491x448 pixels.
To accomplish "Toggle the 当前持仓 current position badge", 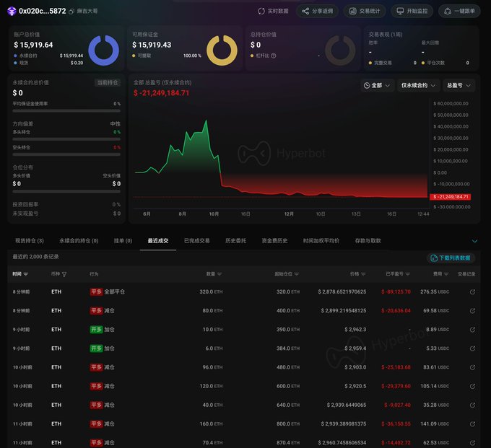I will click(108, 82).
